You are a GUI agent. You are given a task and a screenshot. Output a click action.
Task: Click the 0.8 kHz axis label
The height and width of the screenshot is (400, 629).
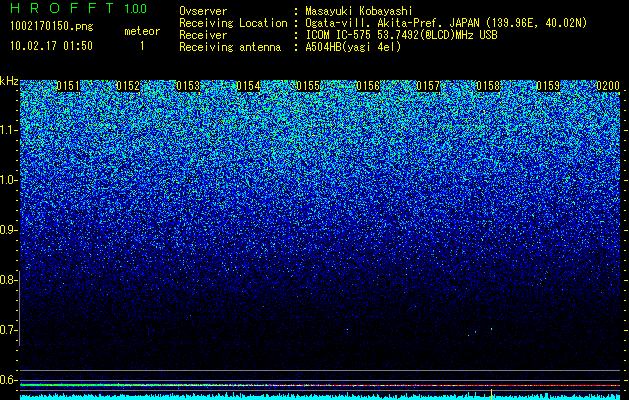(8, 280)
